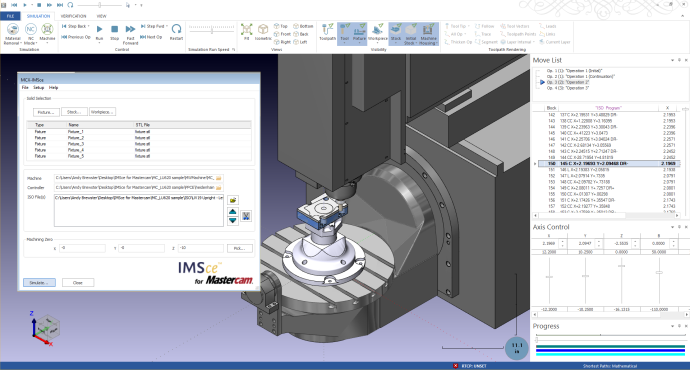Screen dimensions: 691x371
Task: Click Step Back in the ribbon
Action: click(x=74, y=26)
